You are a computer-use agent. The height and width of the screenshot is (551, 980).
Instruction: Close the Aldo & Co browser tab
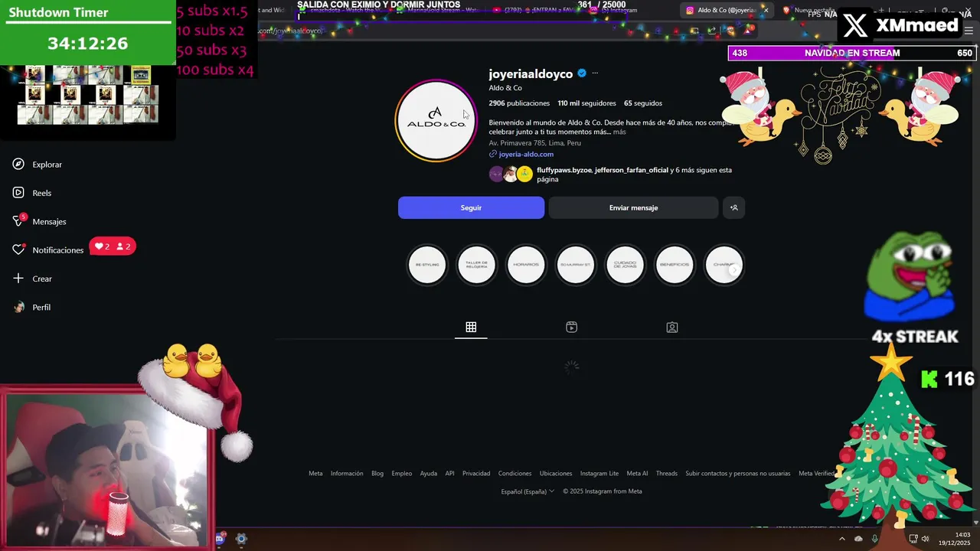click(766, 10)
